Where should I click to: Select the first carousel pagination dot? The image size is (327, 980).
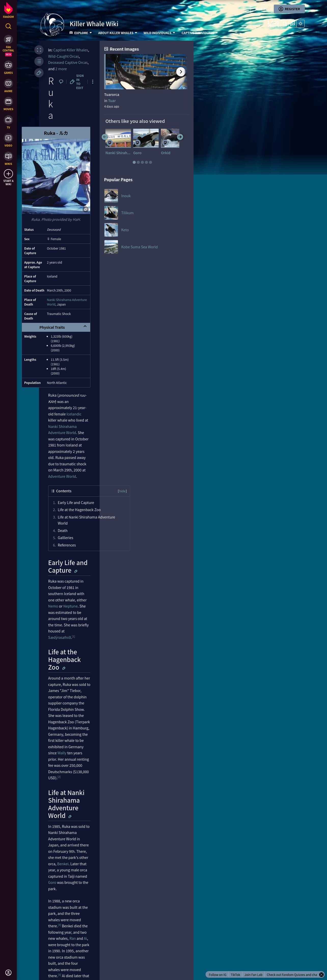[x=134, y=162]
